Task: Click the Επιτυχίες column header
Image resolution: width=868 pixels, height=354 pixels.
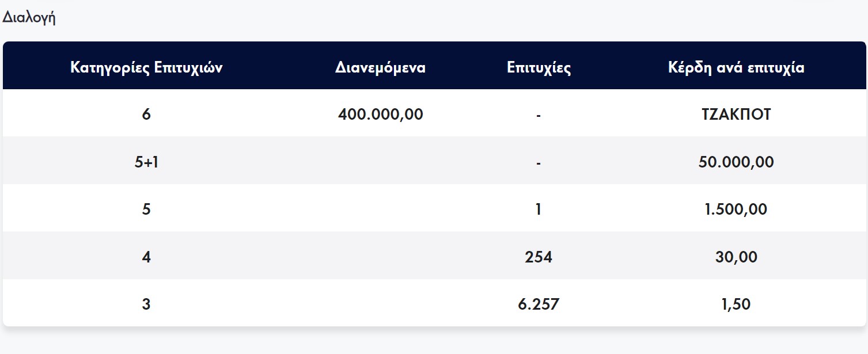Action: tap(539, 67)
